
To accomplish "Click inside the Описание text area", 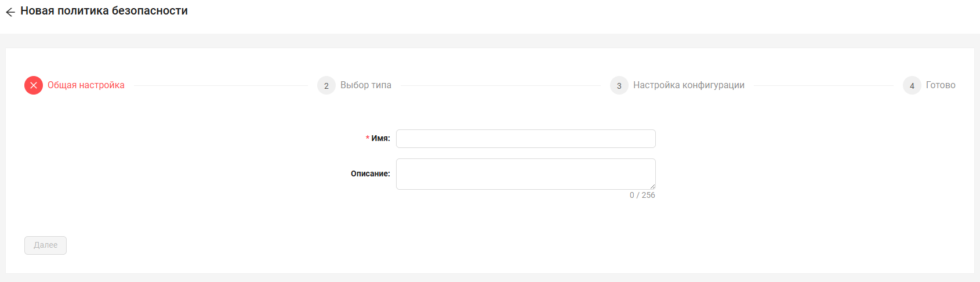I will [x=525, y=173].
